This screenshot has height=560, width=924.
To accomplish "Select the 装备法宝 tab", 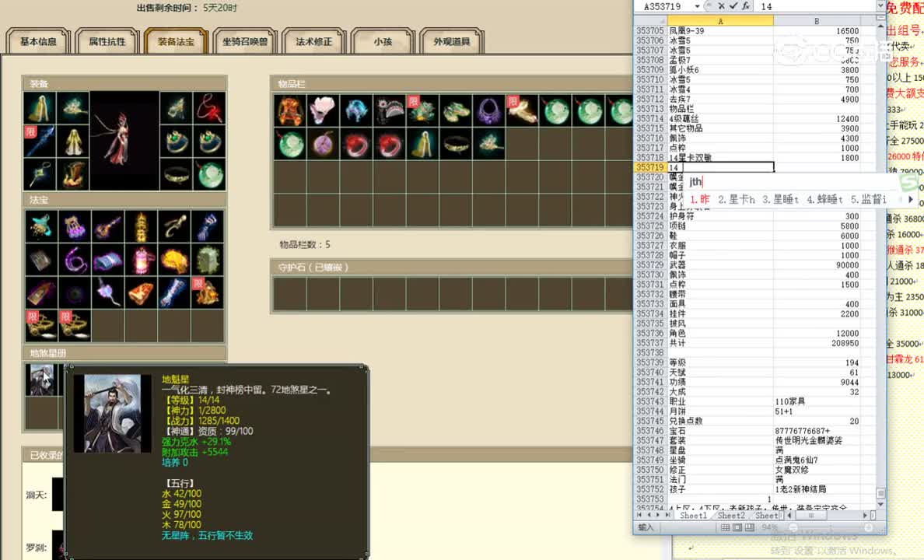I will coord(177,41).
